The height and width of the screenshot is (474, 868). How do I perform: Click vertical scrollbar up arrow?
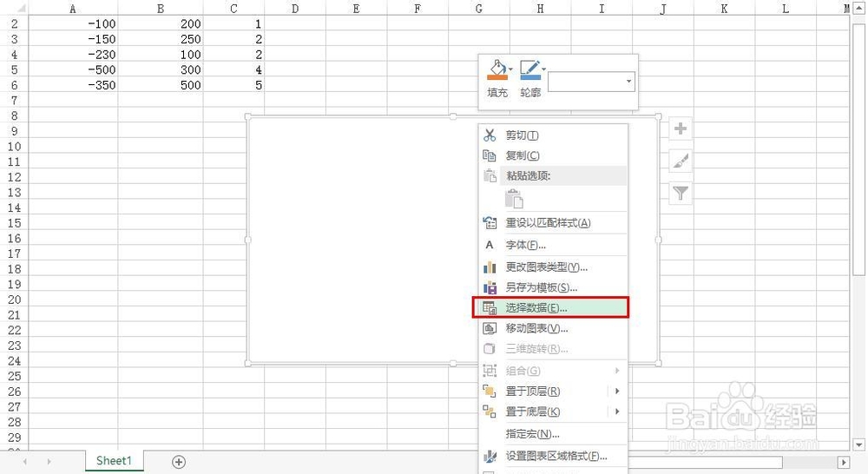pos(858,8)
